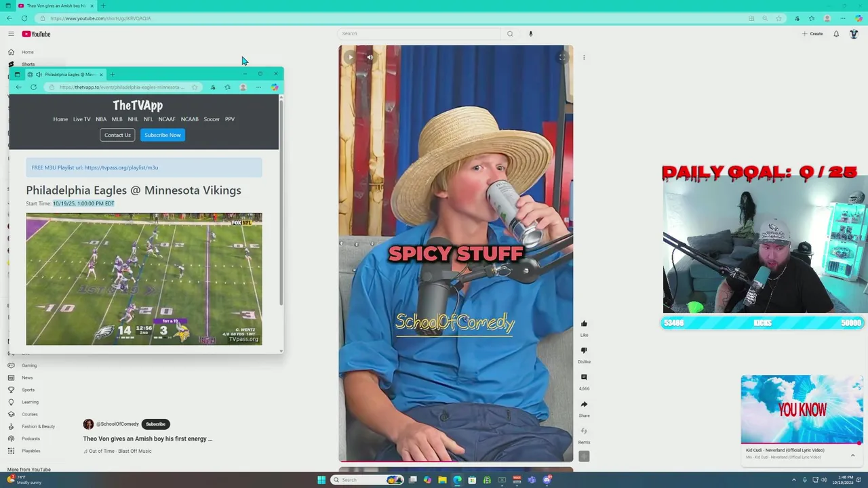Select the Philadelphia Eagles tab in small window
This screenshot has width=868, height=488.
(x=66, y=75)
